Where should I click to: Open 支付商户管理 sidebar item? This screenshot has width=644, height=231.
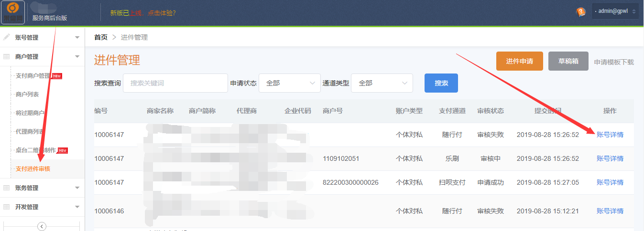(33, 76)
